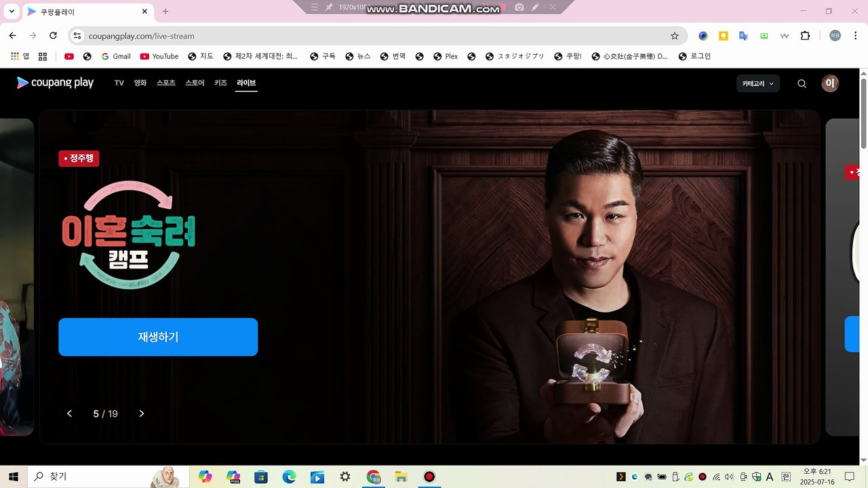Open the profile avatar 이

pos(830,83)
